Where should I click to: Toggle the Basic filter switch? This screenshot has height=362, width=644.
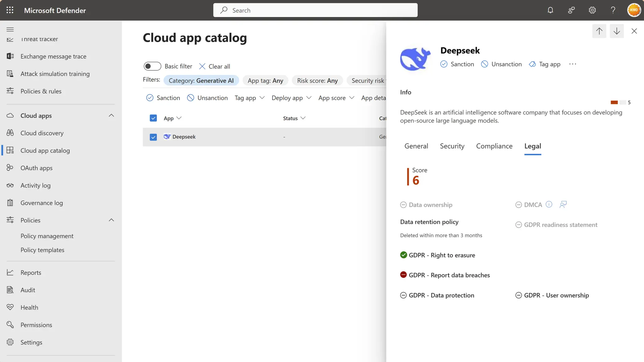pyautogui.click(x=152, y=66)
